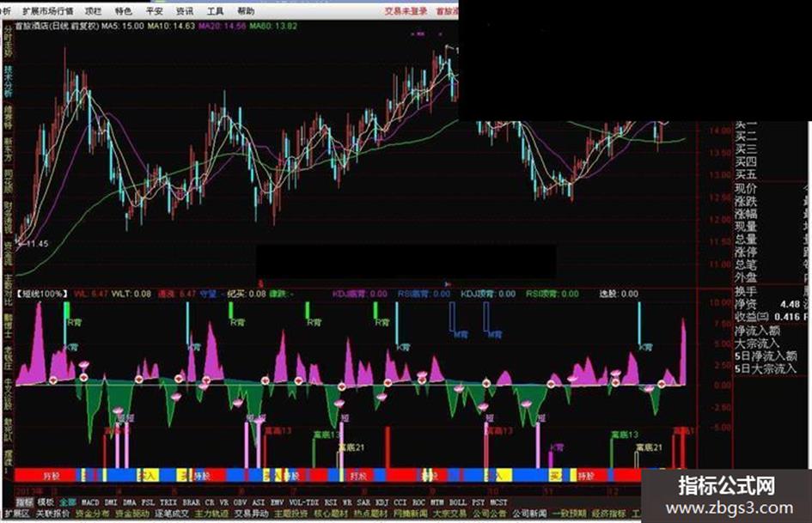Switch to the 指标 bottom tab

24,502
